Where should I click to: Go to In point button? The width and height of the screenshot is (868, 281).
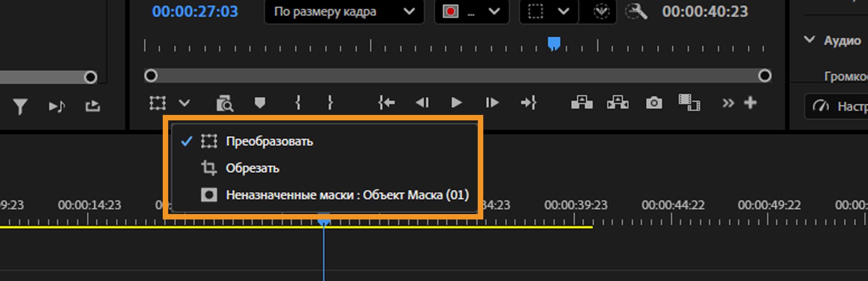(386, 103)
